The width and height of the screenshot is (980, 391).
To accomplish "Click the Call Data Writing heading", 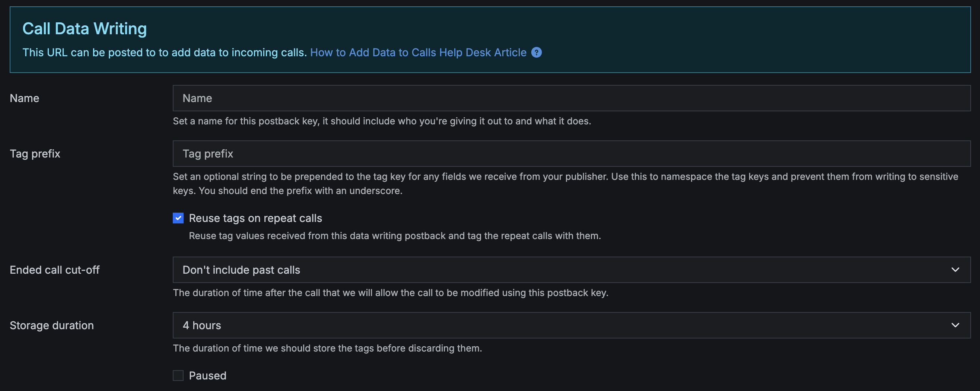I will 85,29.
